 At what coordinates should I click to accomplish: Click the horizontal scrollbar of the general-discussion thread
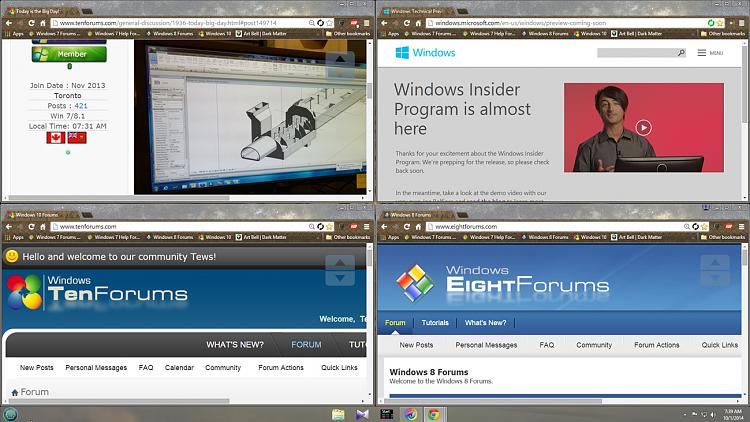(119, 198)
